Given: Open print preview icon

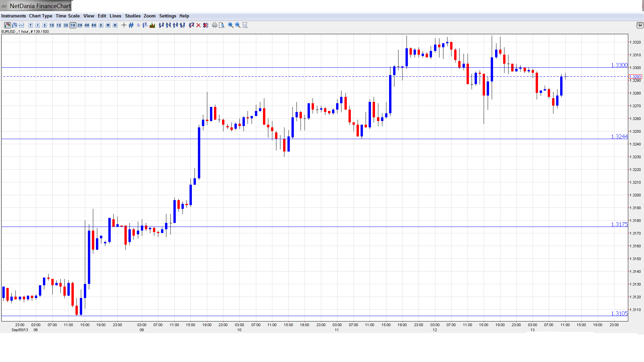Looking at the screenshot, I should [222, 25].
